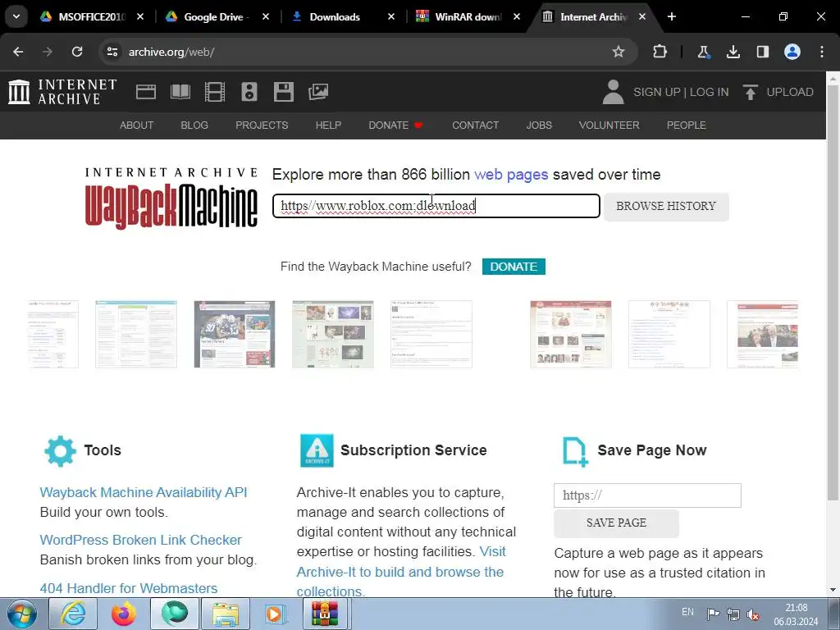Launch Firefox from taskbar

pyautogui.click(x=124, y=614)
